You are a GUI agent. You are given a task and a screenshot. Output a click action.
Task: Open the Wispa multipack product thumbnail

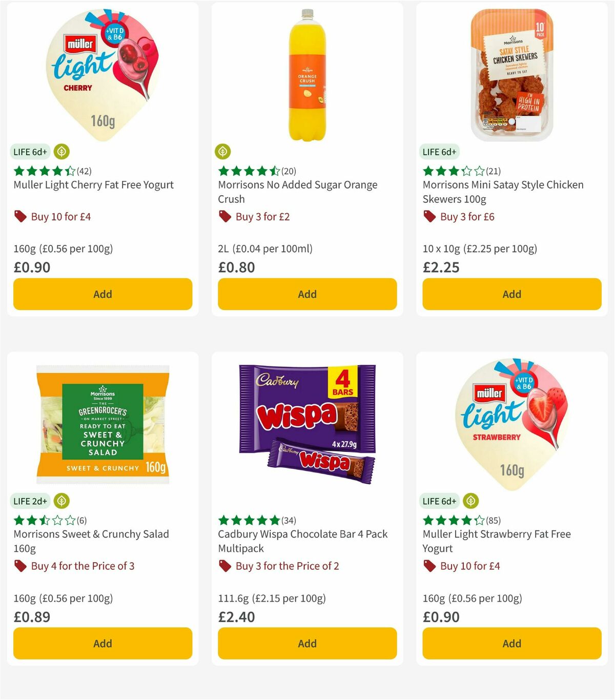(306, 423)
